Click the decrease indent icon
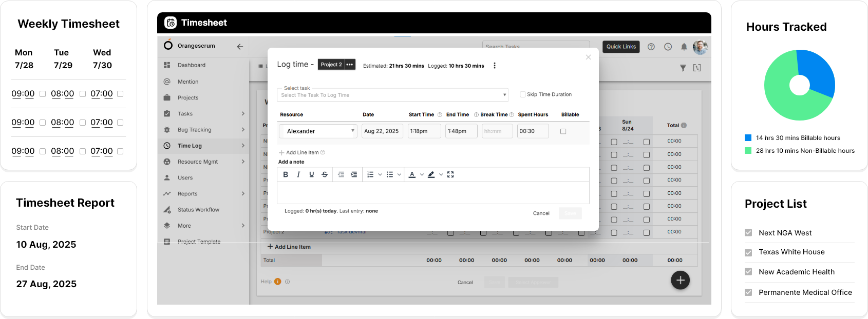Screen dimensions: 868x319 click(x=341, y=174)
